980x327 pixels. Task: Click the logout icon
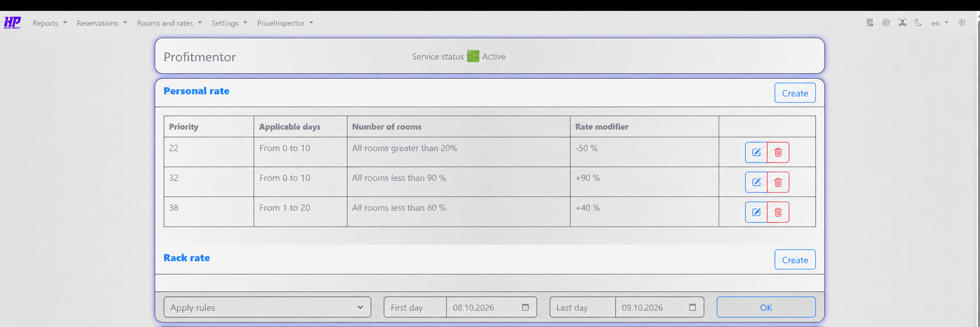pyautogui.click(x=962, y=23)
